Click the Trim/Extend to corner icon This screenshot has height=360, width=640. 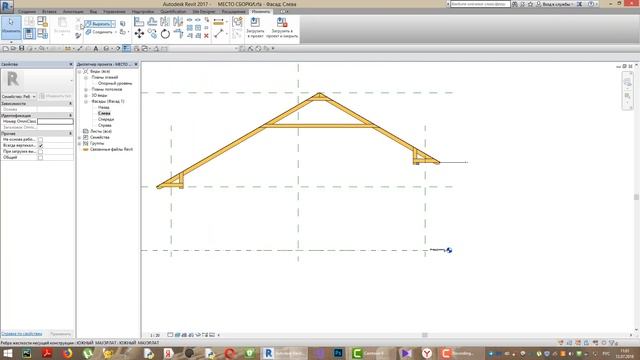coord(178,34)
